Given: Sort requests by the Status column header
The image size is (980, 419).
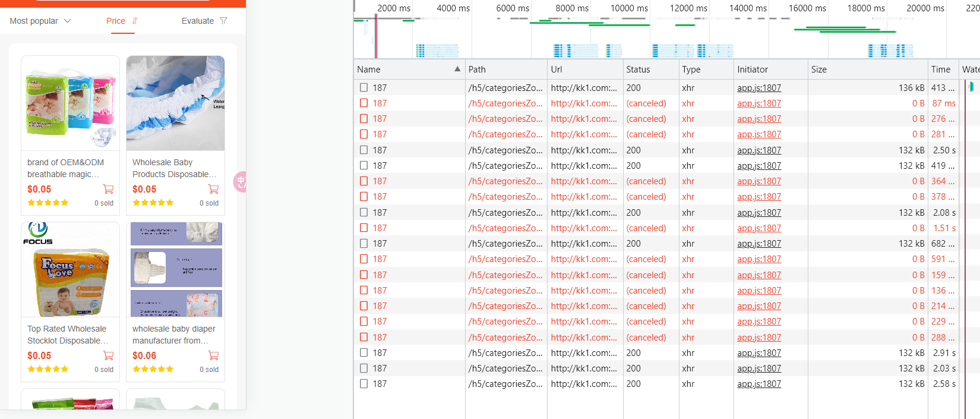Looking at the screenshot, I should 638,70.
